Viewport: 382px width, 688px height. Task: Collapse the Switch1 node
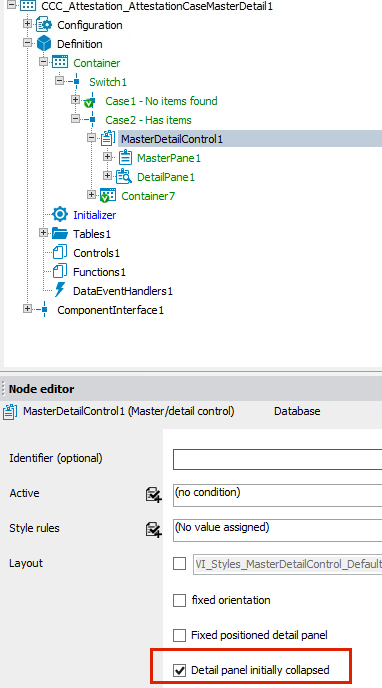60,81
